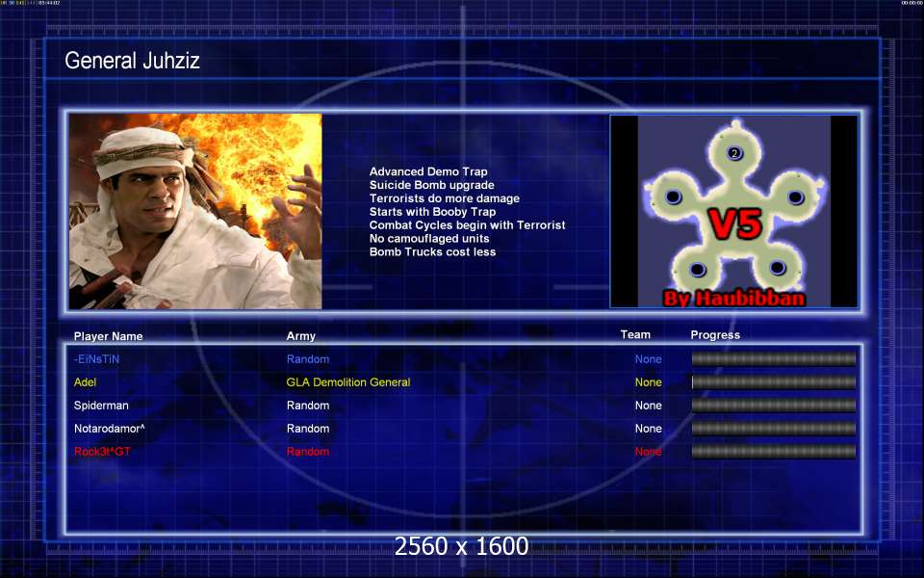This screenshot has width=924, height=578.
Task: Click the V5 label on map preview
Action: (734, 223)
